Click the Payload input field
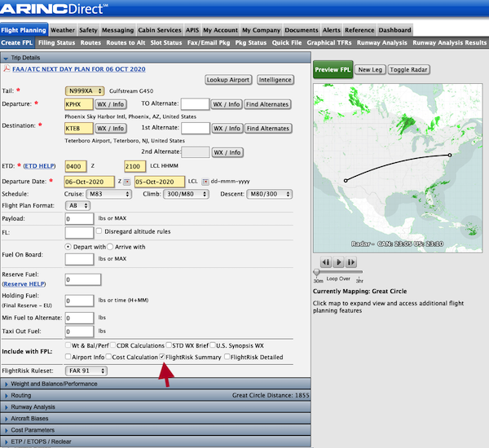 79,219
